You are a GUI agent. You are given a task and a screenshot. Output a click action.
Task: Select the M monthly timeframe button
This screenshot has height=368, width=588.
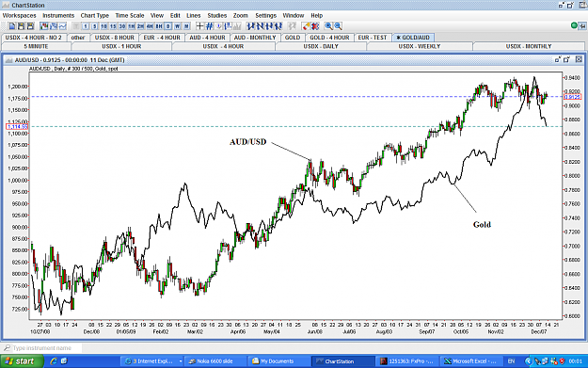[x=186, y=26]
